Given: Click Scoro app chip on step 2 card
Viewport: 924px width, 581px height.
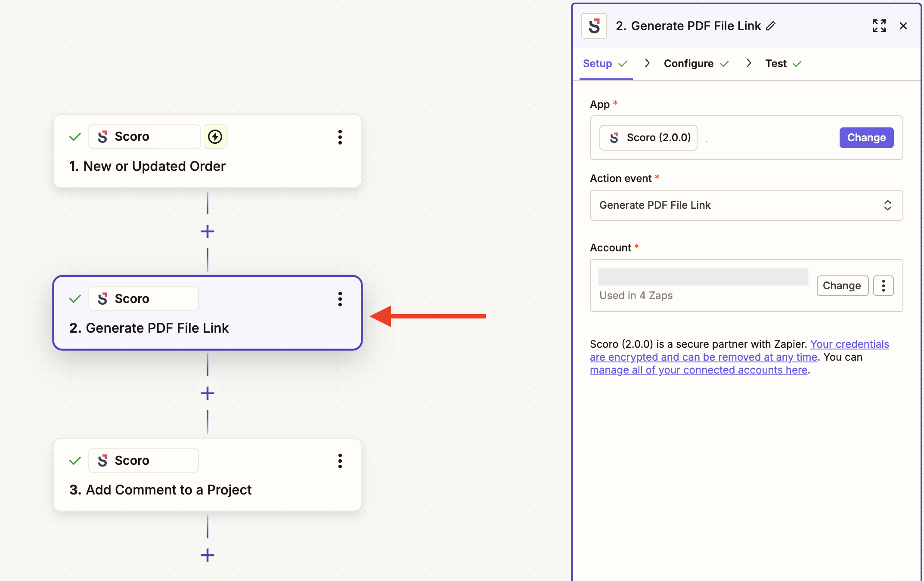Looking at the screenshot, I should click(x=144, y=299).
